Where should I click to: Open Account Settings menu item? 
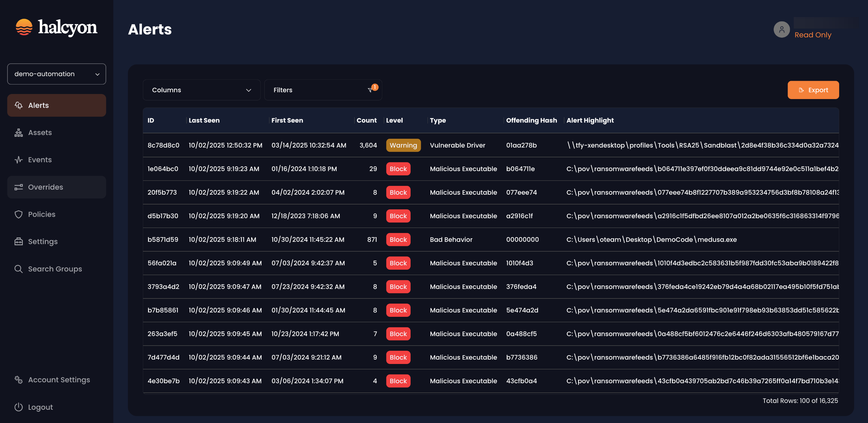pos(59,380)
